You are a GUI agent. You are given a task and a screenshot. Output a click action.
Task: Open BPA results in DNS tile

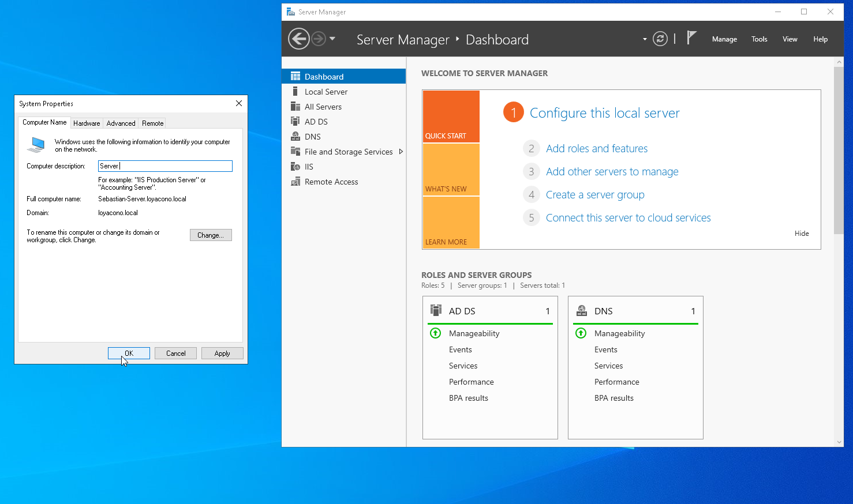(x=614, y=398)
